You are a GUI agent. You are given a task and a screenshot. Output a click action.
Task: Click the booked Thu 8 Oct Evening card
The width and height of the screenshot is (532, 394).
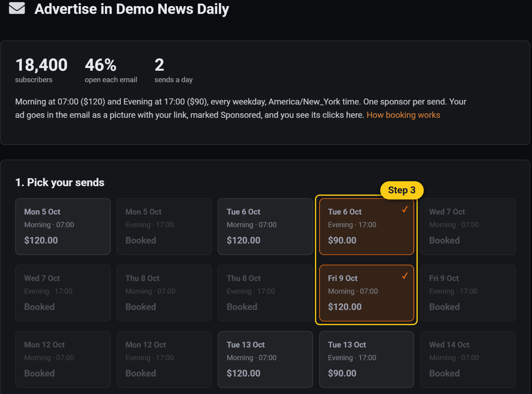point(265,293)
